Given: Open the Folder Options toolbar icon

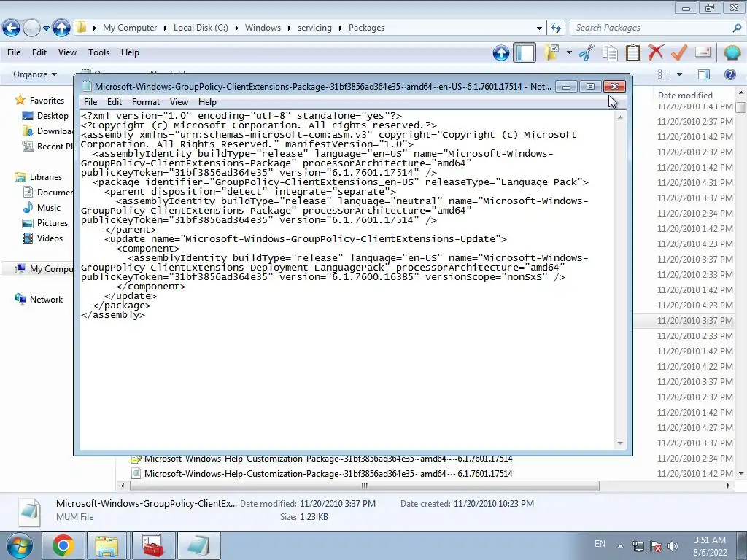Looking at the screenshot, I should (551, 52).
